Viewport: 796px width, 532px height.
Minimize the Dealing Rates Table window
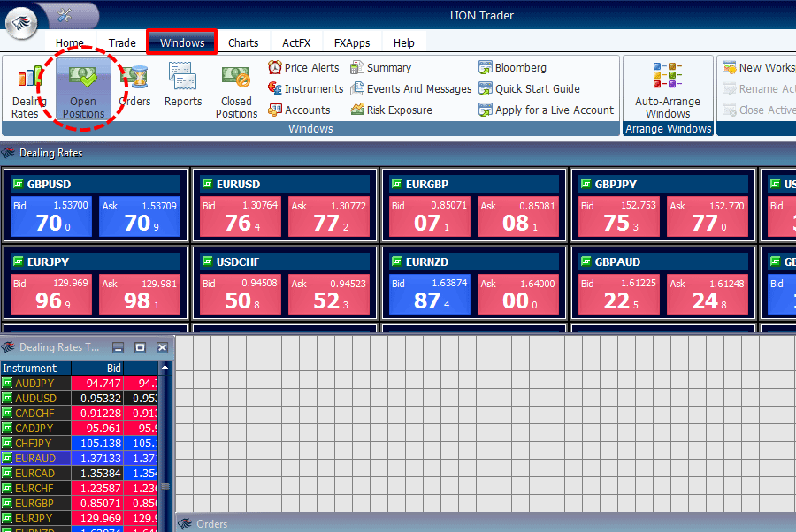tap(119, 347)
